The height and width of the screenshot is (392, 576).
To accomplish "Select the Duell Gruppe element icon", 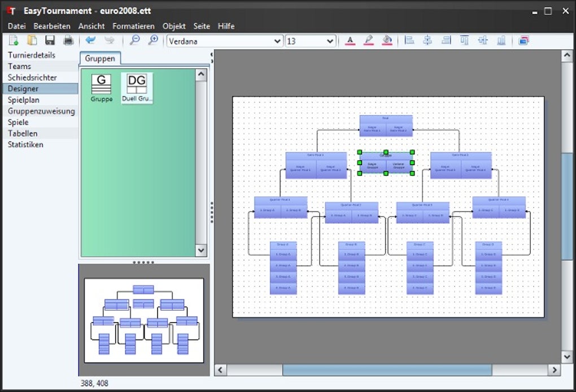I will [x=137, y=85].
